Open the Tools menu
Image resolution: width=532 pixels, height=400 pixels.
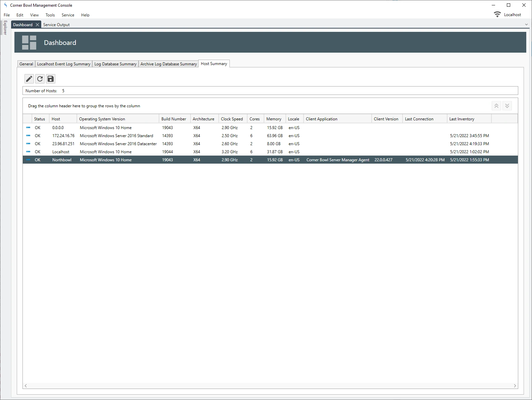coord(50,15)
